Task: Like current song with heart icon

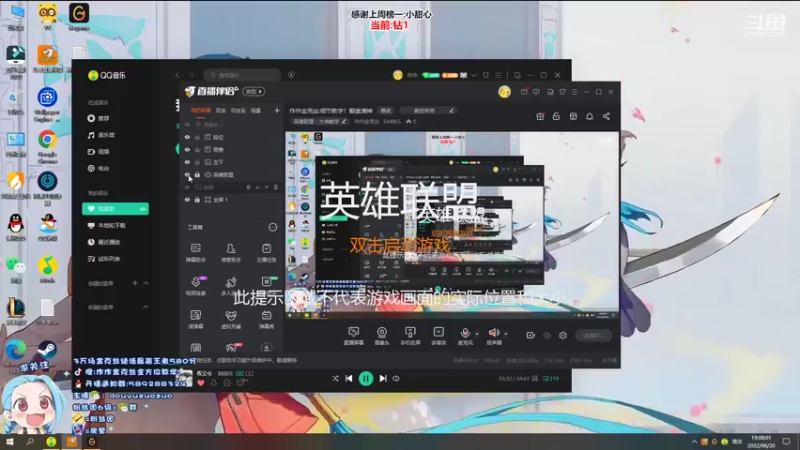Action: (201, 383)
